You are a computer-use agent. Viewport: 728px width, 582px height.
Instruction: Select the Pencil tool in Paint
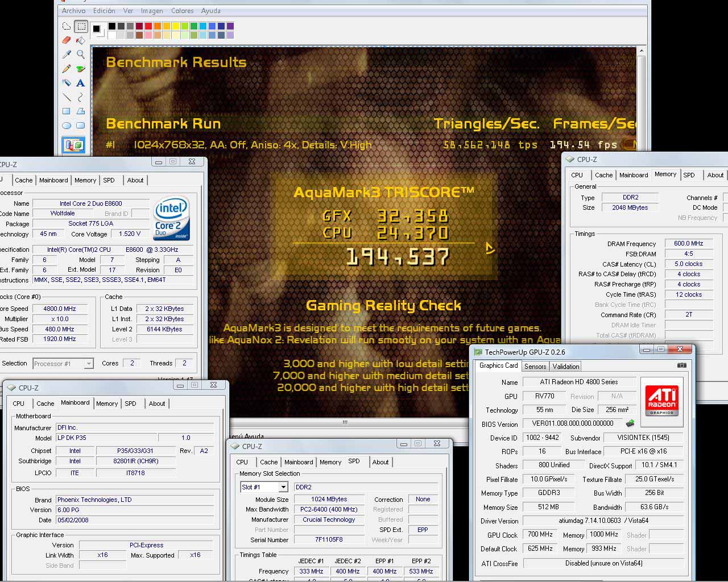click(x=67, y=69)
